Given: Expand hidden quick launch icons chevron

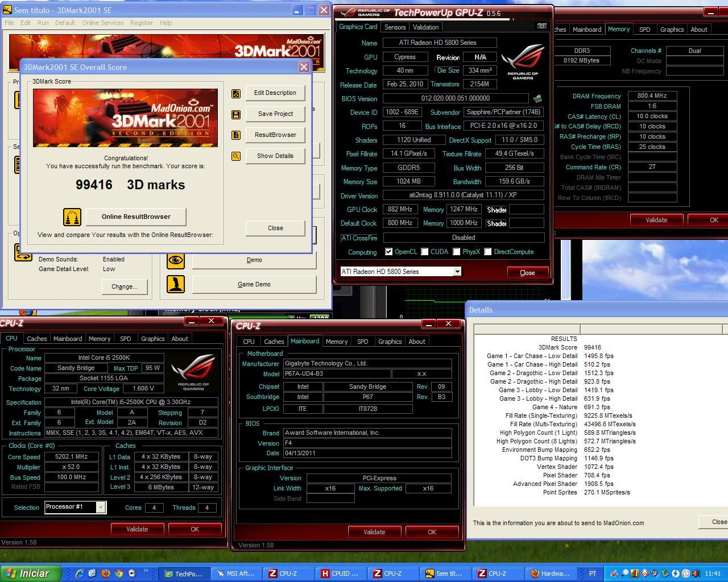Looking at the screenshot, I should 147,571.
